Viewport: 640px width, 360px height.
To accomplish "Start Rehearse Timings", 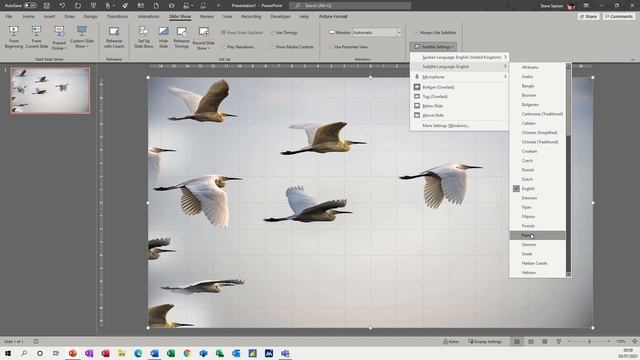I will tap(181, 37).
